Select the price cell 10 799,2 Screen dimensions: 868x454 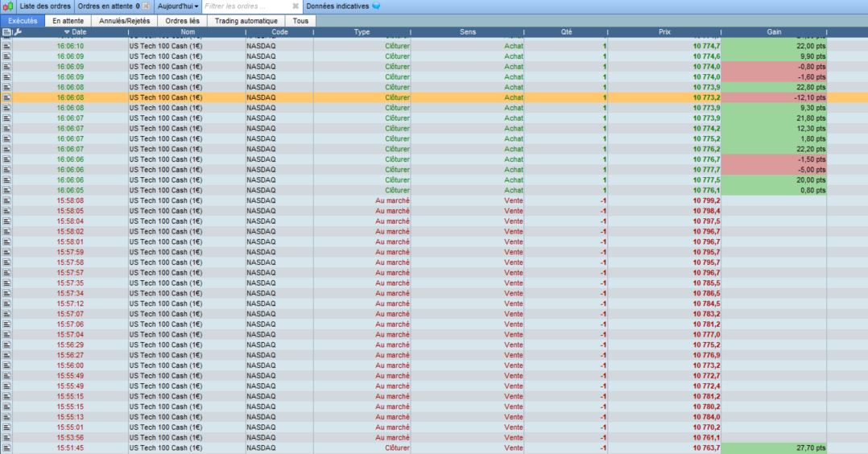[665, 200]
